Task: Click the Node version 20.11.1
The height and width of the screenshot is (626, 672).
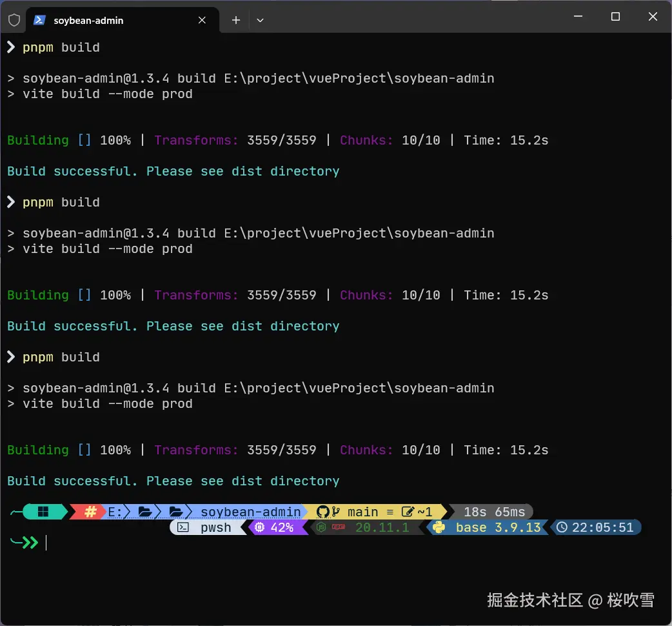Action: click(382, 527)
